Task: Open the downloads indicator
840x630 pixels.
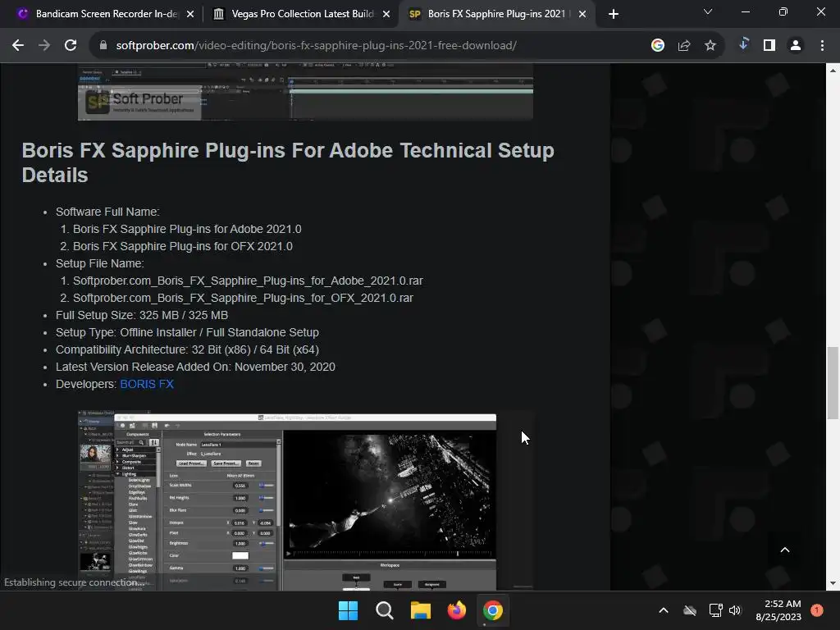Action: coord(743,45)
